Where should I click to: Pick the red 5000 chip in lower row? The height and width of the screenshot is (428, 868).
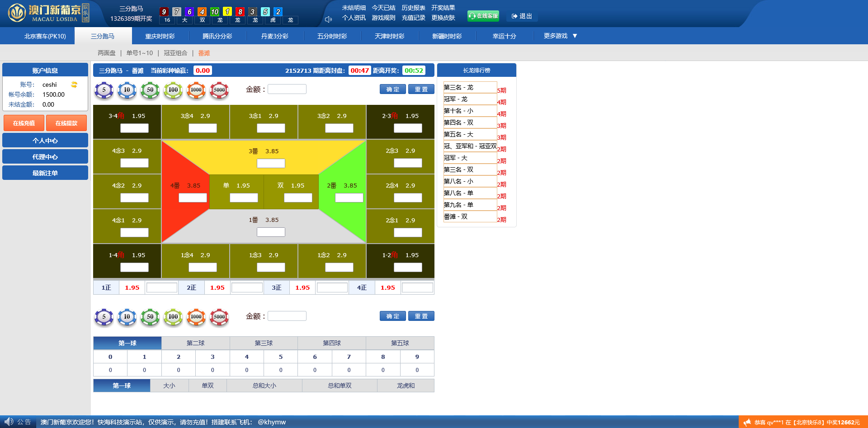[219, 317]
